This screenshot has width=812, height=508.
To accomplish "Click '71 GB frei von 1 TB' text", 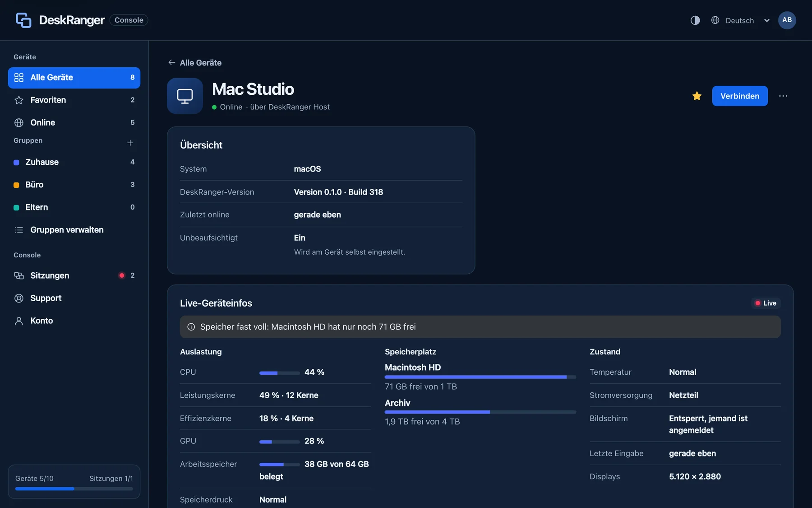I will point(421,387).
